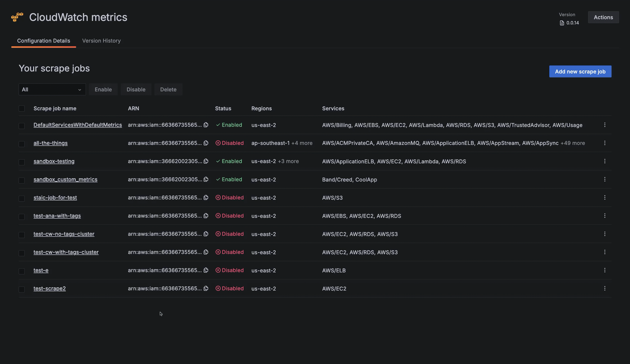Image resolution: width=630 pixels, height=364 pixels.
Task: Click '+3 more' regions for sandbox-testing
Action: [288, 161]
